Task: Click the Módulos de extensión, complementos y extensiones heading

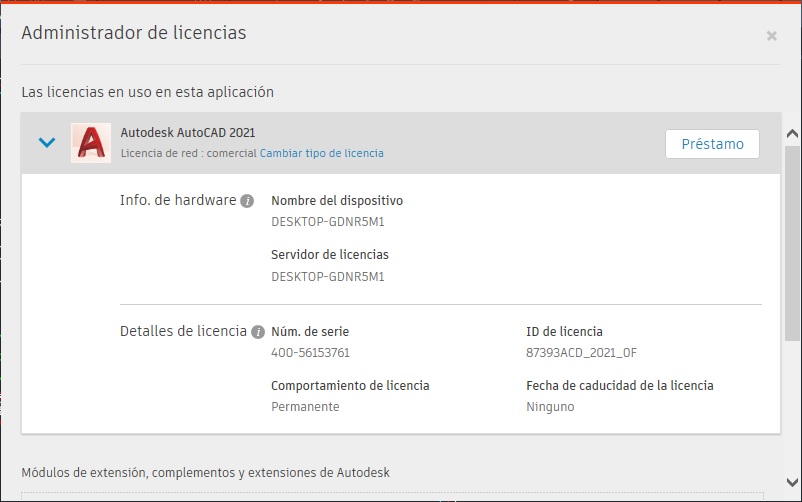Action: coord(206,472)
